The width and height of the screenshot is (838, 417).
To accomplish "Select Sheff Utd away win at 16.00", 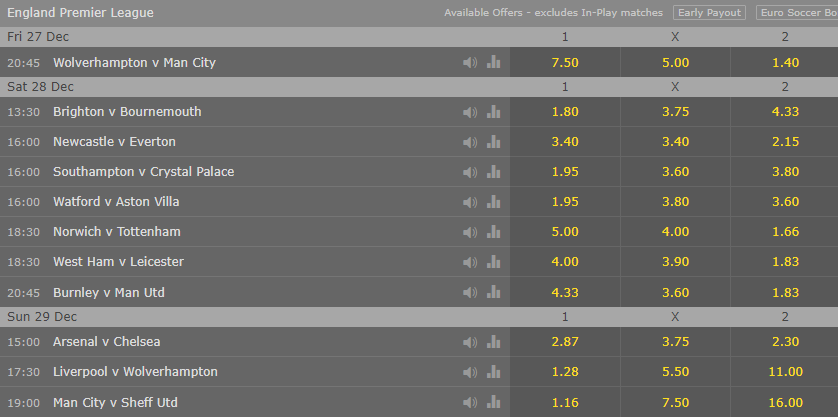I will pyautogui.click(x=785, y=402).
